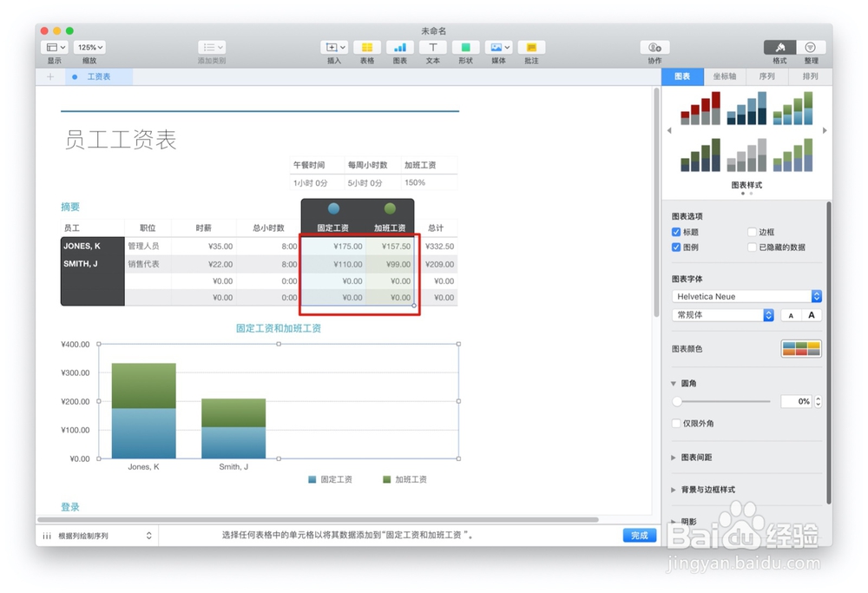Image resolution: width=868 pixels, height=593 pixels.
Task: Click the 图表颜色 color swatch
Action: 799,347
